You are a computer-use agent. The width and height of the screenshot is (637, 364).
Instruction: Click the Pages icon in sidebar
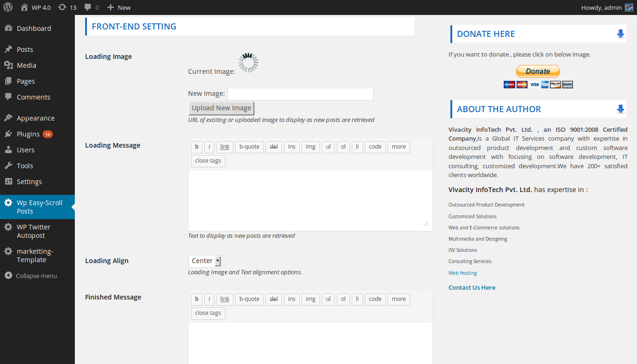pyautogui.click(x=8, y=81)
